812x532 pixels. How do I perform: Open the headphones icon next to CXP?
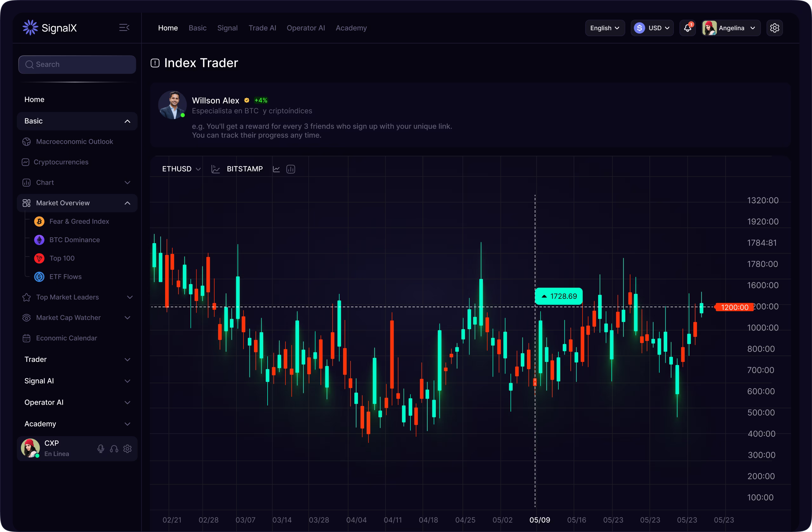coord(114,449)
